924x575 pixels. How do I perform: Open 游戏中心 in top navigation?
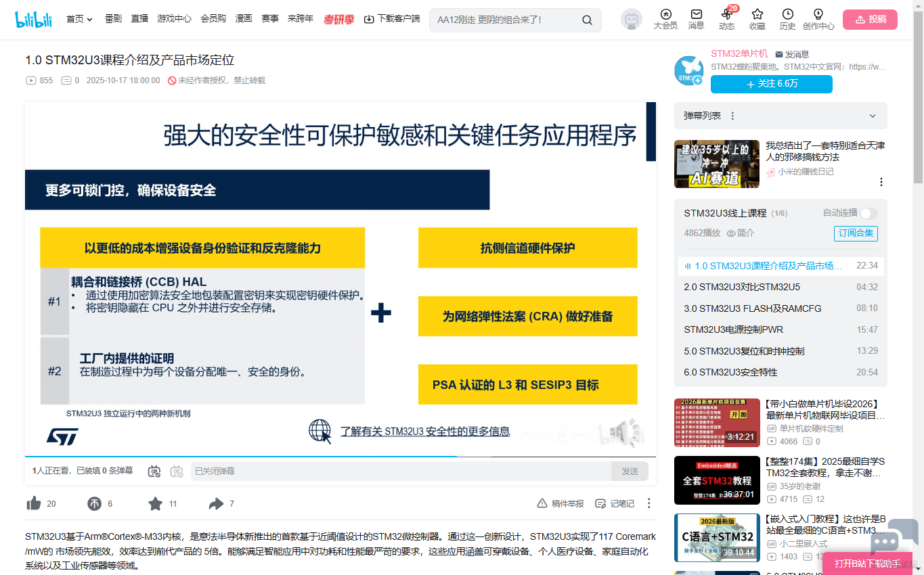174,19
